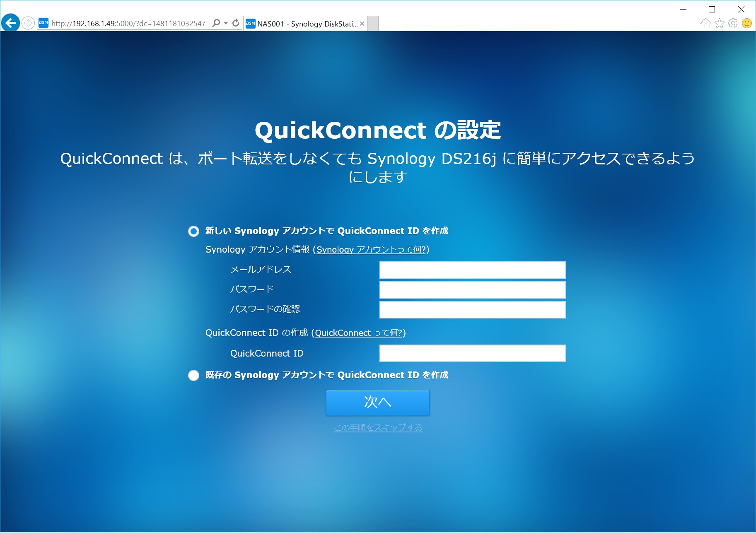Click the メールアドレス input field
Screen dimensions: 756x533
pos(472,270)
